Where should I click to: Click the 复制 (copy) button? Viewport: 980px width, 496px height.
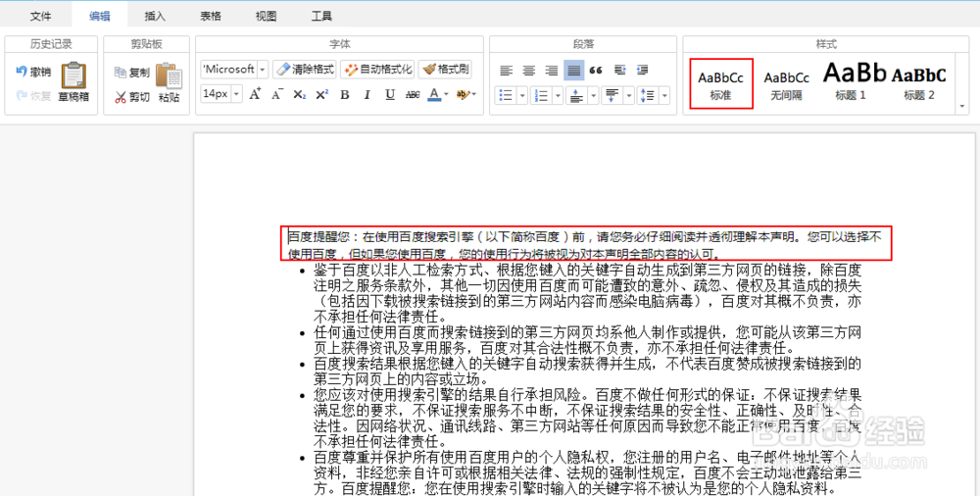132,72
